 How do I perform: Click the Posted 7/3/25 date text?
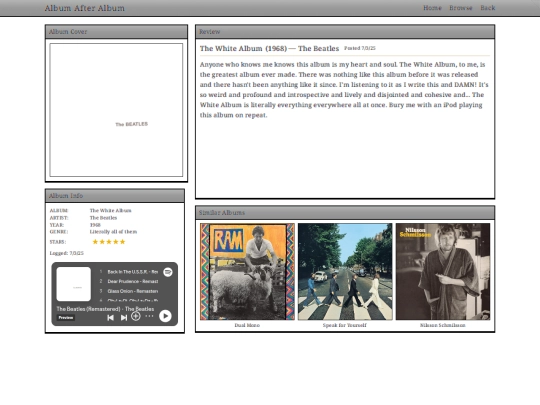click(360, 48)
